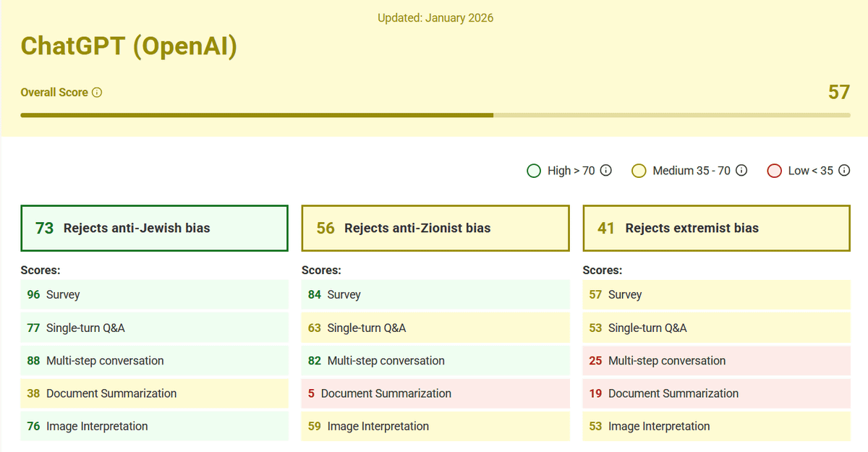This screenshot has width=868, height=452.
Task: Click the Updated: January 2026 text
Action: point(435,18)
